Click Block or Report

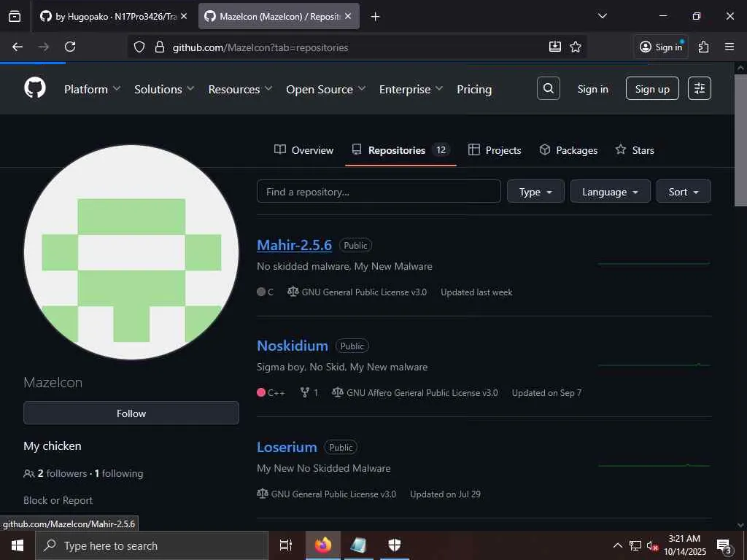58,500
